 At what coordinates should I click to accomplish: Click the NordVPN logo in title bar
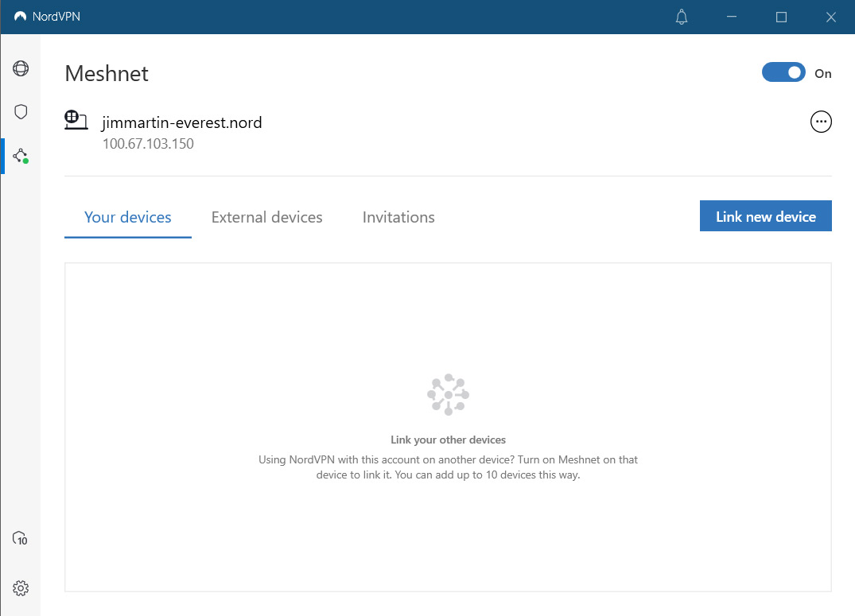[20, 17]
